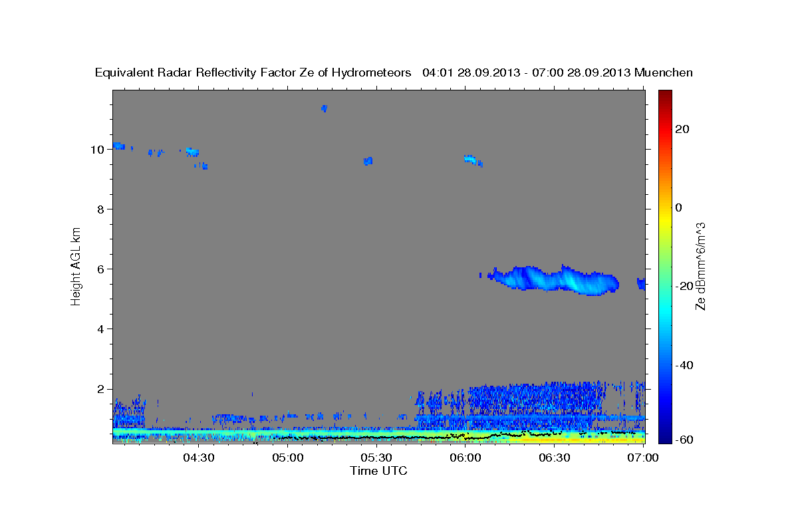Click the yellow region of the colorbar

click(x=665, y=219)
